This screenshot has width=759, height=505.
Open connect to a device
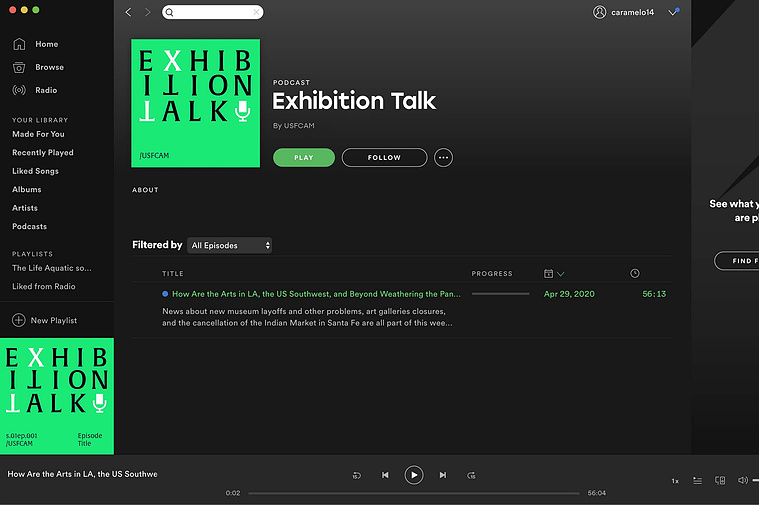pos(720,480)
